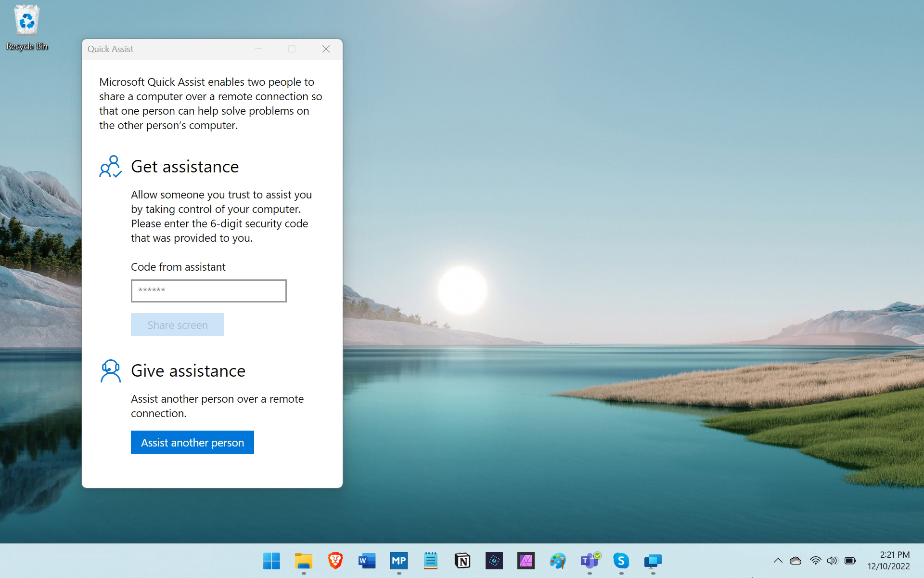Launch Affinity Photo from the taskbar
Screen dimensions: 924x578
[526, 561]
